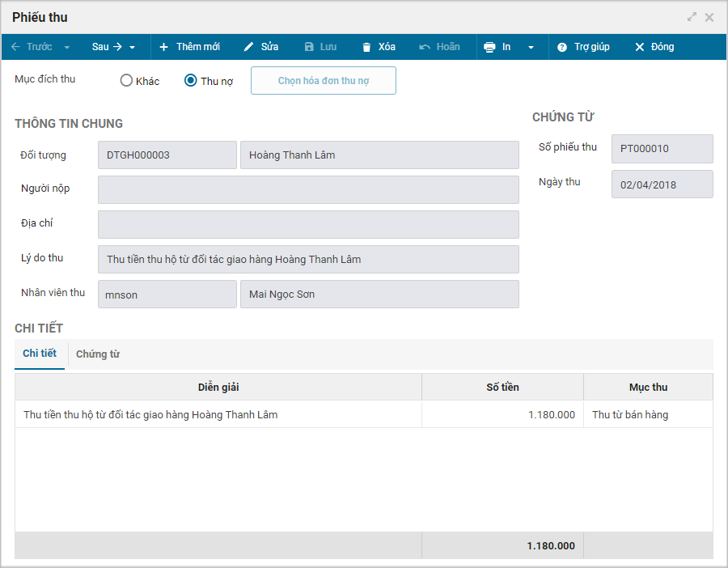The width and height of the screenshot is (728, 568).
Task: Click the Đóng X icon in toolbar
Action: point(639,47)
